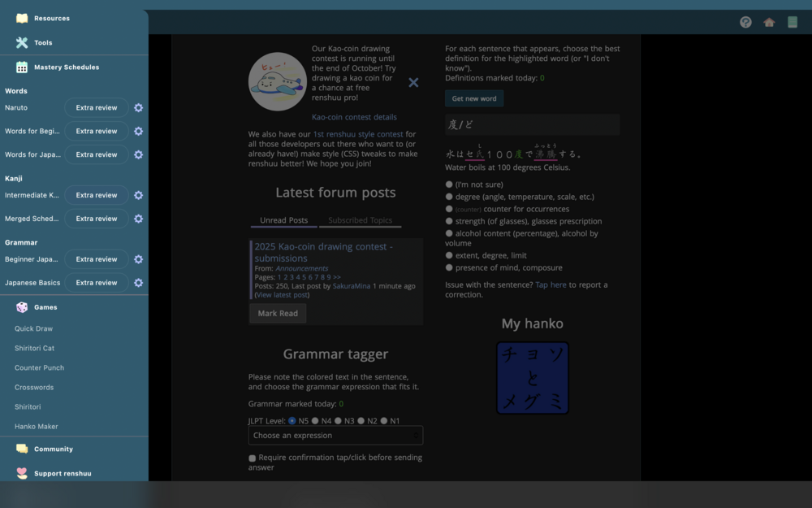The height and width of the screenshot is (508, 812).
Task: Open the Mastery Schedules calendar icon
Action: (x=22, y=67)
